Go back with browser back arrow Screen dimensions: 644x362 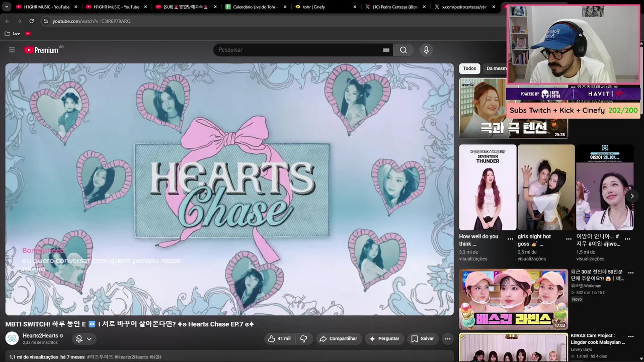(8, 21)
